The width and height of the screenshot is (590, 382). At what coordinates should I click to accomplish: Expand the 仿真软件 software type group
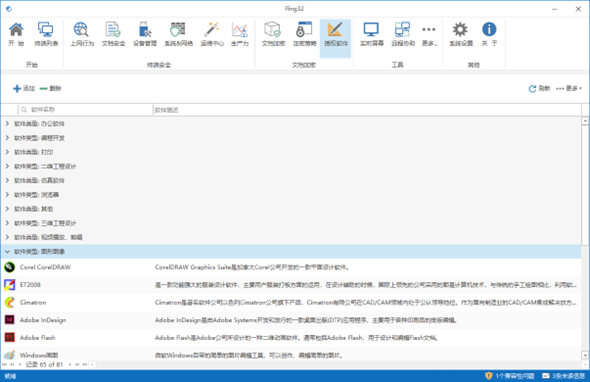tap(7, 180)
